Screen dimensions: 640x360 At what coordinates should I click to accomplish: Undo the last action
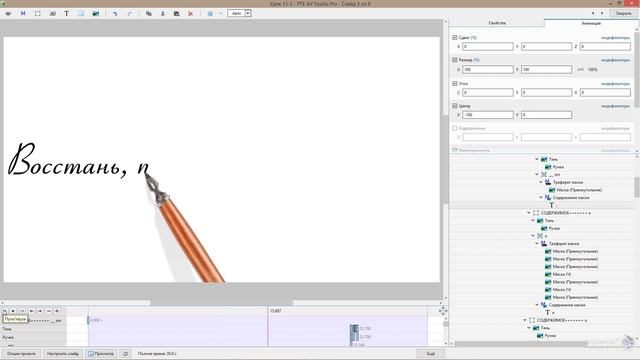coord(115,13)
